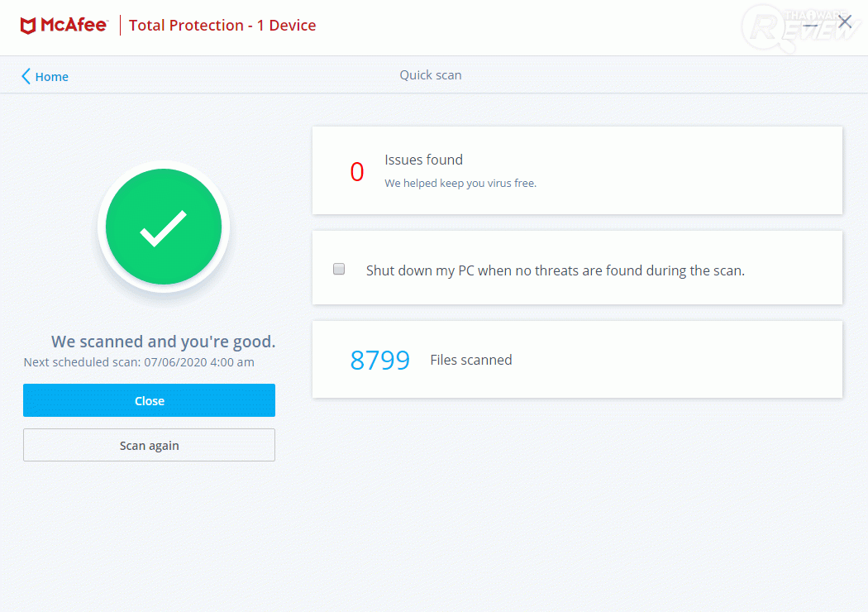Click the back chevron beside Home
This screenshot has width=868, height=612.
pos(26,77)
